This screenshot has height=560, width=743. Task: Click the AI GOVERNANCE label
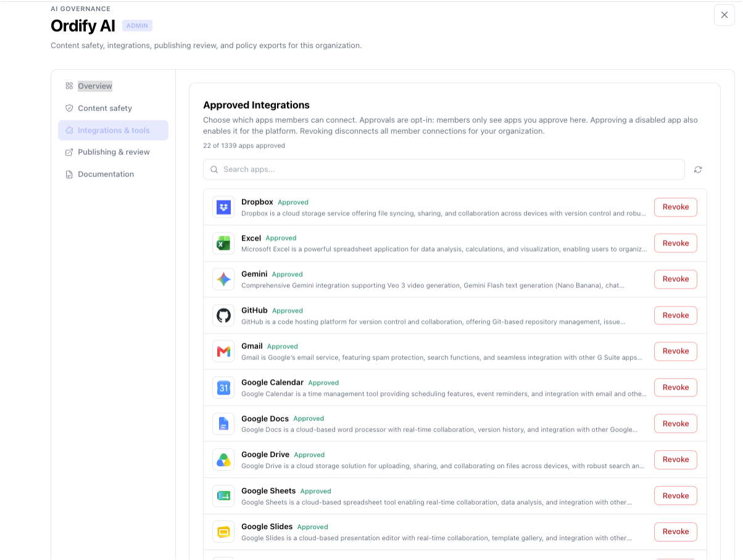[x=81, y=9]
